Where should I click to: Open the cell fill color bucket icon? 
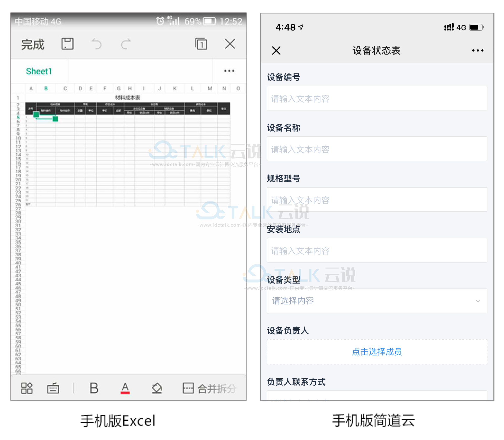(157, 388)
